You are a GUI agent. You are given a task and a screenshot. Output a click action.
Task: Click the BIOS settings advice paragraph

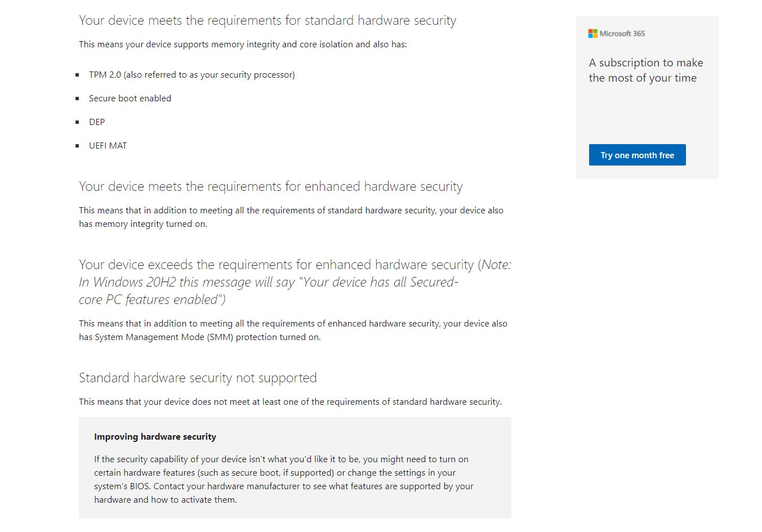(x=283, y=480)
